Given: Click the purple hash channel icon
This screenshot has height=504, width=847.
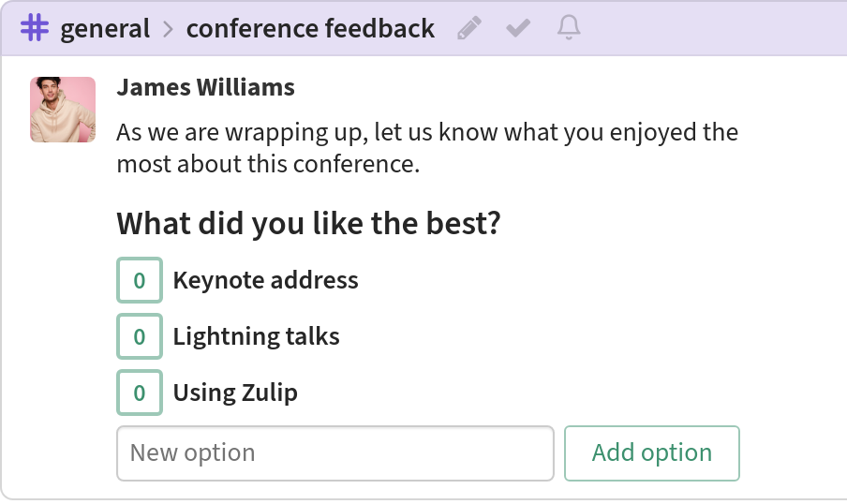Looking at the screenshot, I should [35, 27].
